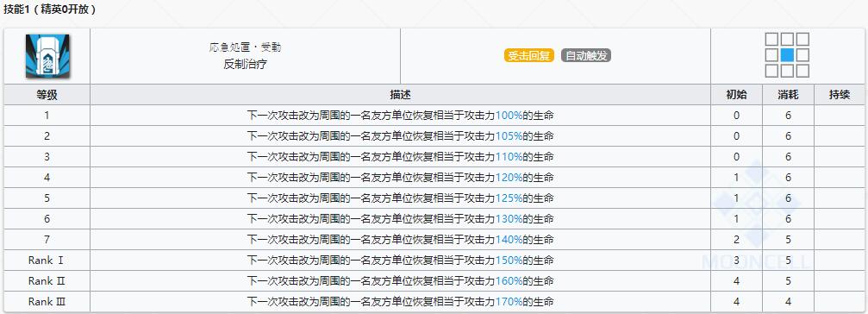Click the 初始 value 4 in Rank Ⅱ row
The width and height of the screenshot is (868, 314).
(x=736, y=281)
